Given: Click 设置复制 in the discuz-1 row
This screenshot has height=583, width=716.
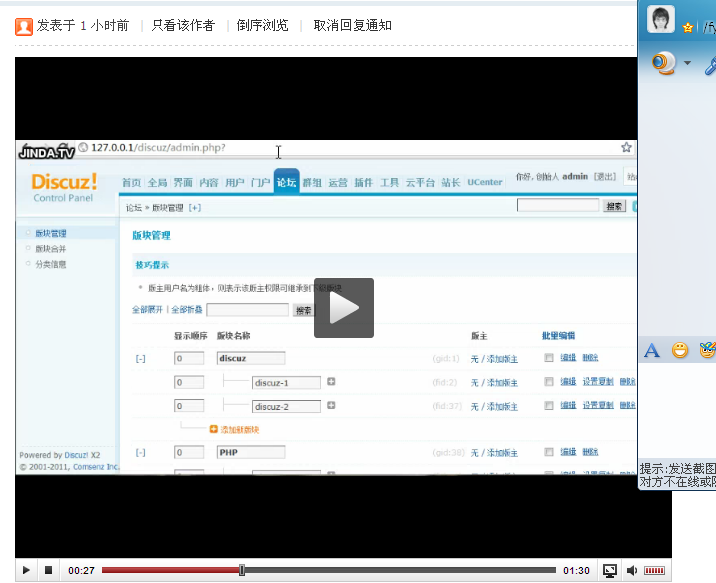Looking at the screenshot, I should coord(598,381).
